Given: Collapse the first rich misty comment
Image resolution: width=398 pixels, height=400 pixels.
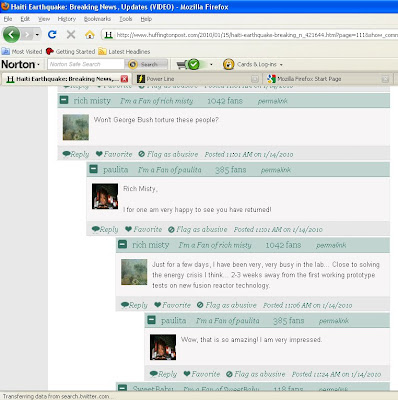Looking at the screenshot, I should click(64, 100).
